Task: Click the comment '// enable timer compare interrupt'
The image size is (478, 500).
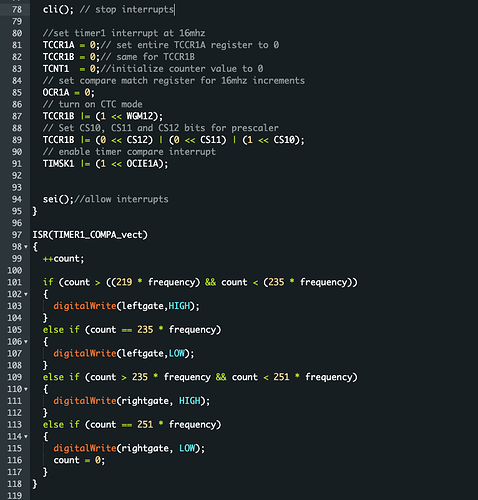Action: 129,152
